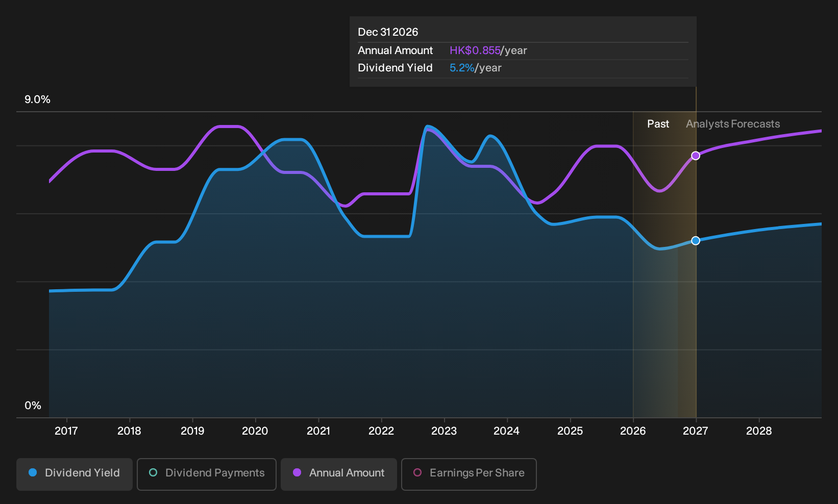Click the Analysts Forecasts label
The width and height of the screenshot is (838, 504).
733,124
